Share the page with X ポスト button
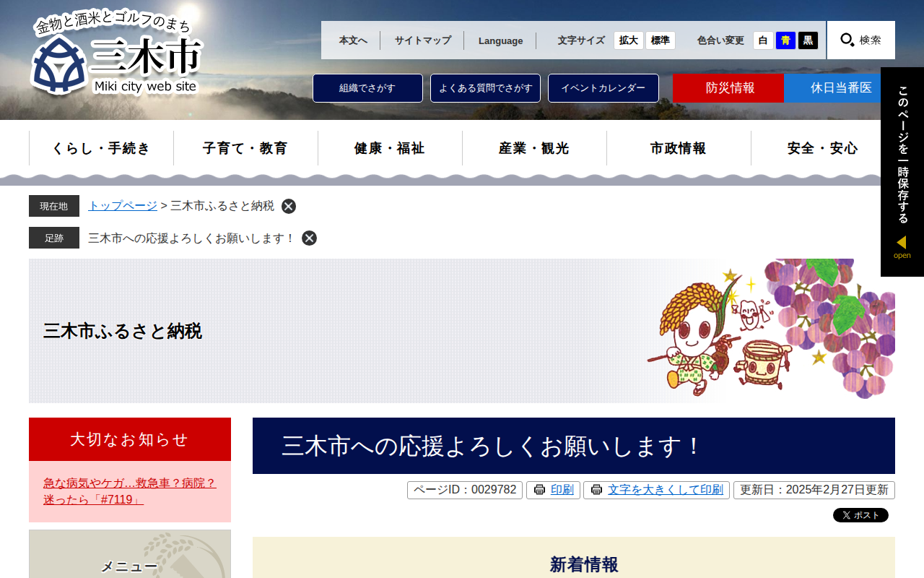Image resolution: width=924 pixels, height=578 pixels. (x=860, y=515)
